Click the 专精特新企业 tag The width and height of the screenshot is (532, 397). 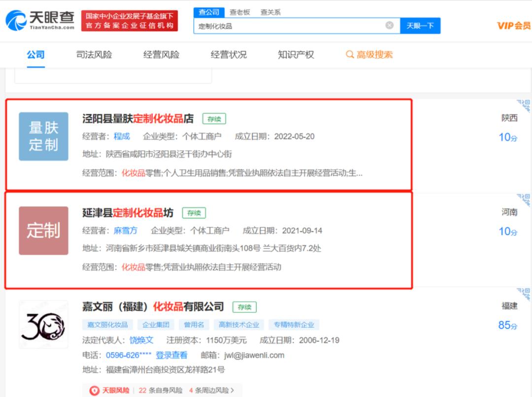(x=294, y=325)
